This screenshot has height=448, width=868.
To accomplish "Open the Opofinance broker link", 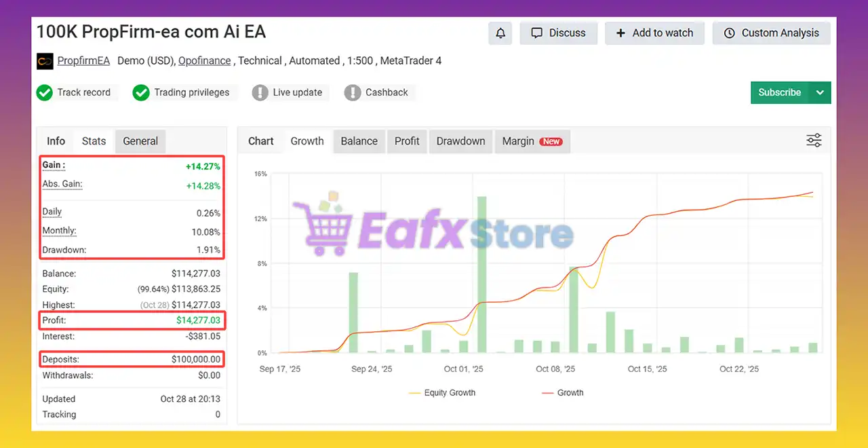I will tap(204, 60).
